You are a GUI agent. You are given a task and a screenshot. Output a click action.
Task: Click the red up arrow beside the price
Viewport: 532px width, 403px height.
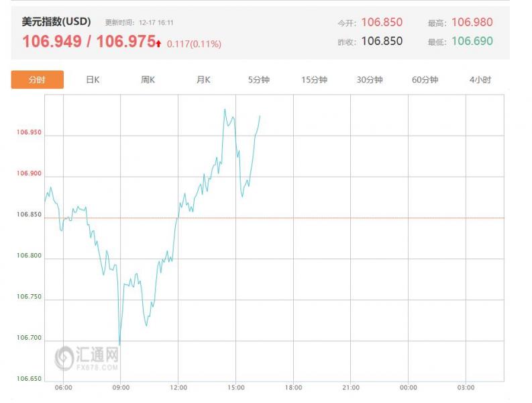click(x=158, y=44)
